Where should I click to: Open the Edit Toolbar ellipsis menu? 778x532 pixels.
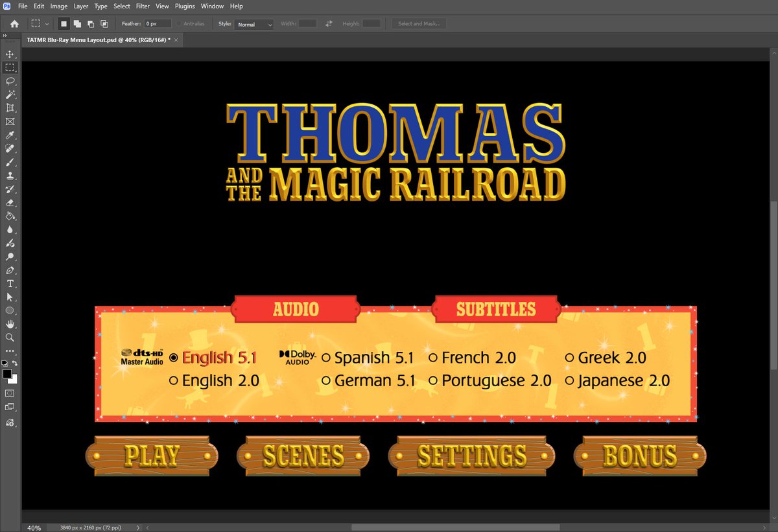coord(10,351)
